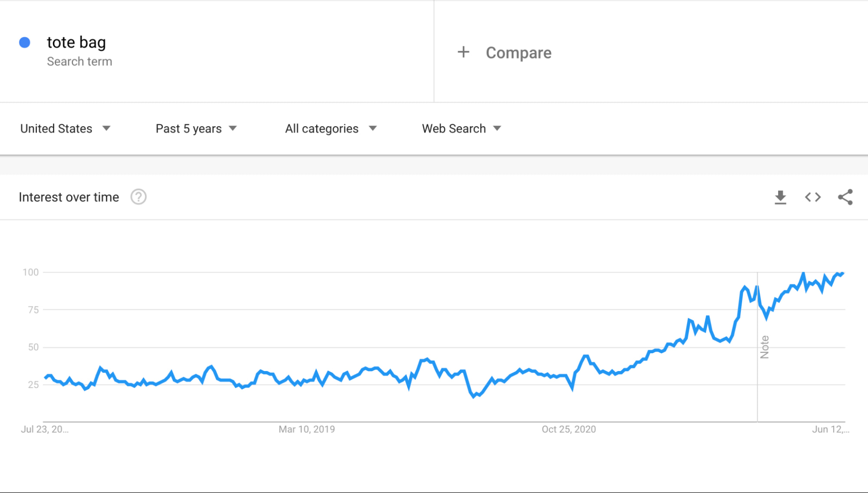
Task: Click the Search term subtitle text
Action: pyautogui.click(x=79, y=62)
